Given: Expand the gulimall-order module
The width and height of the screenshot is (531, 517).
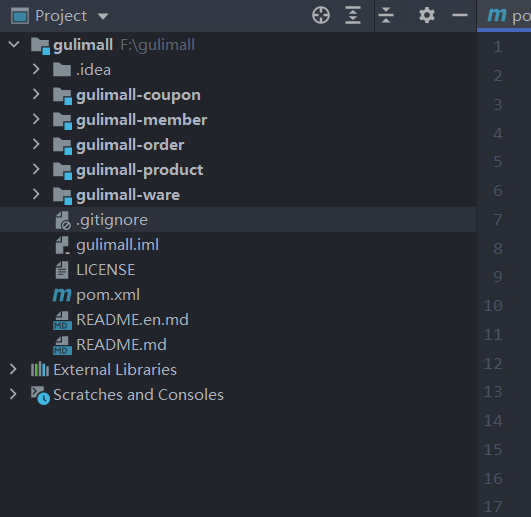Looking at the screenshot, I should click(x=36, y=144).
